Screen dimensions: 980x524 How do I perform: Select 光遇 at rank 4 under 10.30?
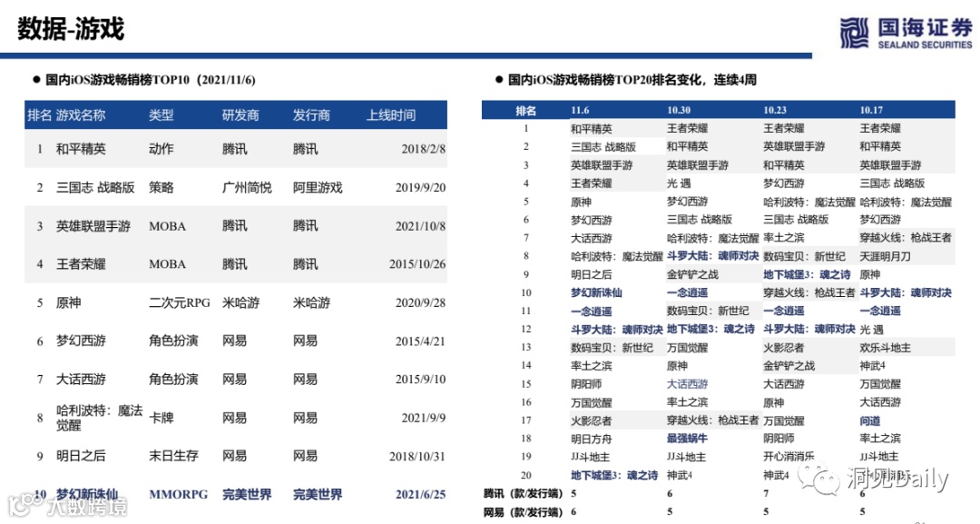point(678,183)
